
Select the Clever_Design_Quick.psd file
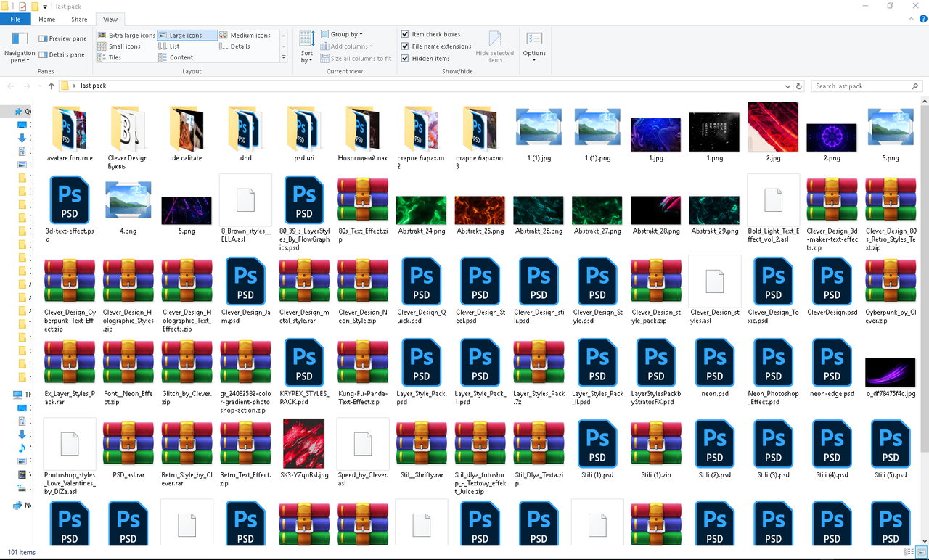(421, 292)
